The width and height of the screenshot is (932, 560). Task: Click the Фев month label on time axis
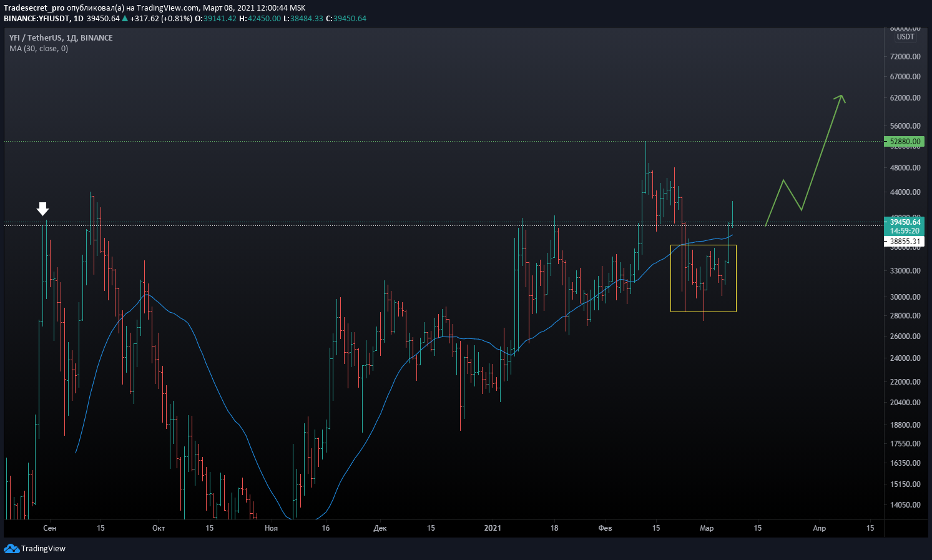coord(605,528)
